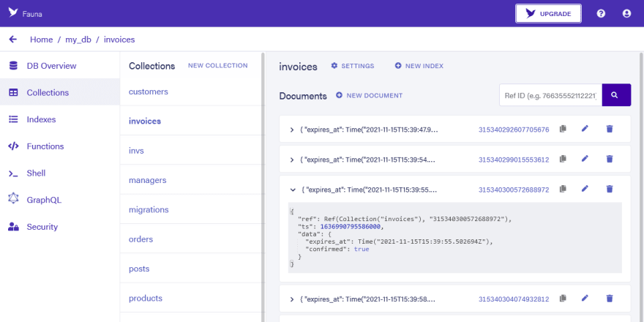
Task: Click the Indexes list icon
Action: click(13, 119)
